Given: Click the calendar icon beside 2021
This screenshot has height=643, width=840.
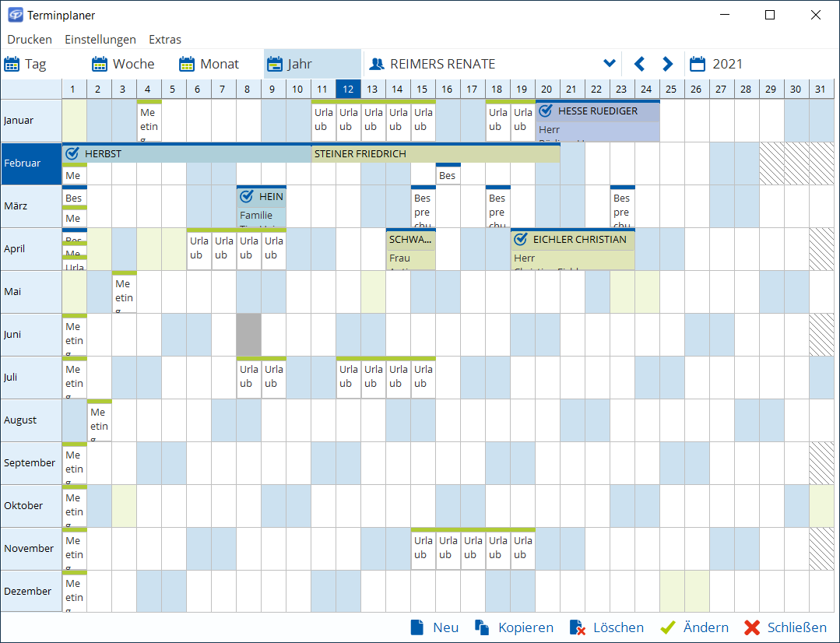Looking at the screenshot, I should [698, 64].
